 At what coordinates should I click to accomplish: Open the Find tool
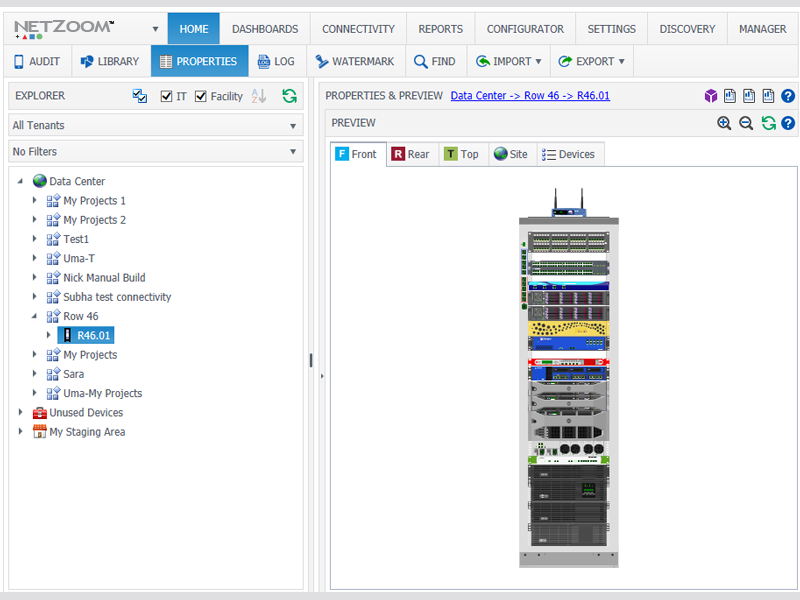coord(435,61)
